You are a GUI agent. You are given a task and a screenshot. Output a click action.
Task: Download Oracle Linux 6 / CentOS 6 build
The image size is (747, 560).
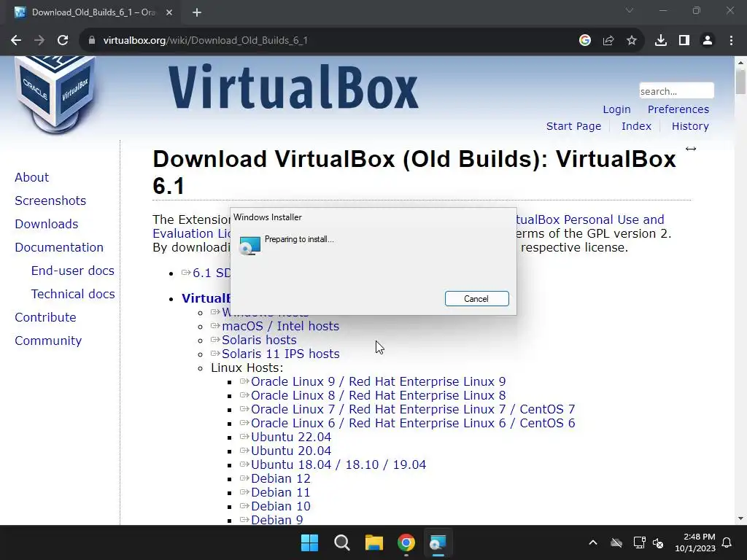click(413, 423)
